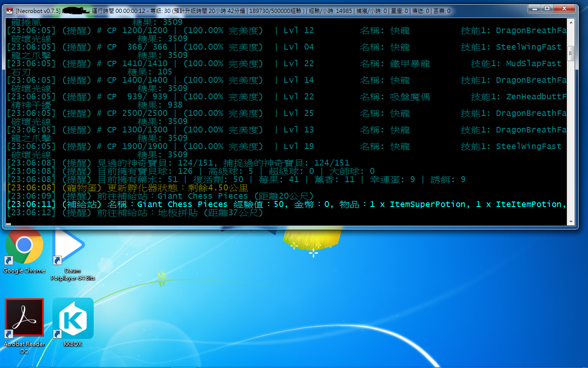Click the CP 2500/2500 Lvl 25 line
The width and height of the screenshot is (588, 368).
pos(287,113)
